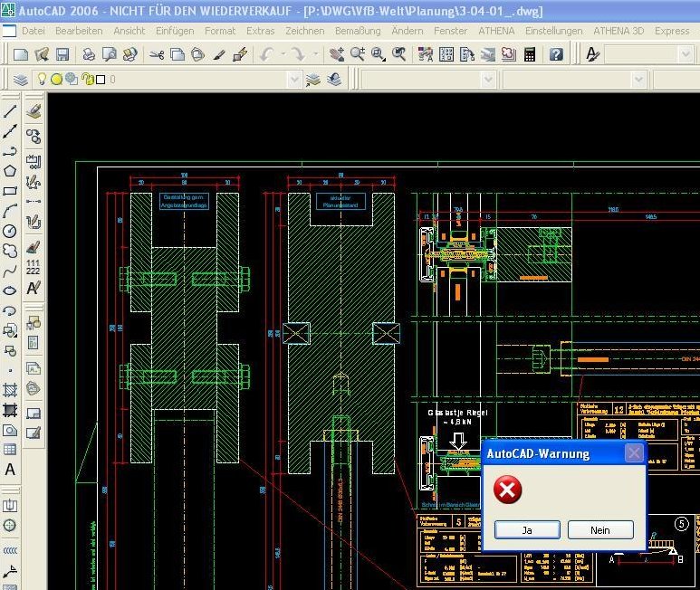Select the Construction Line (xline) tool
The height and width of the screenshot is (590, 700).
point(10,131)
